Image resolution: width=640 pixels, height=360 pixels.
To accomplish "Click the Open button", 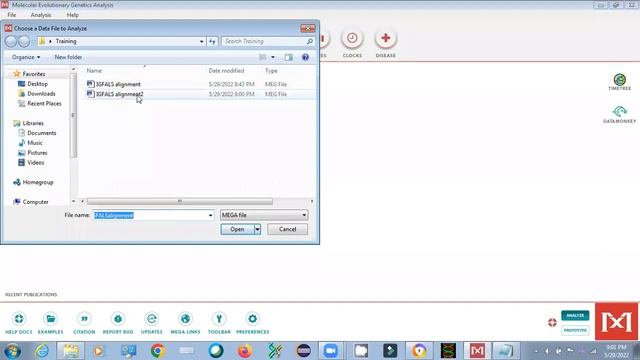I will pyautogui.click(x=237, y=229).
